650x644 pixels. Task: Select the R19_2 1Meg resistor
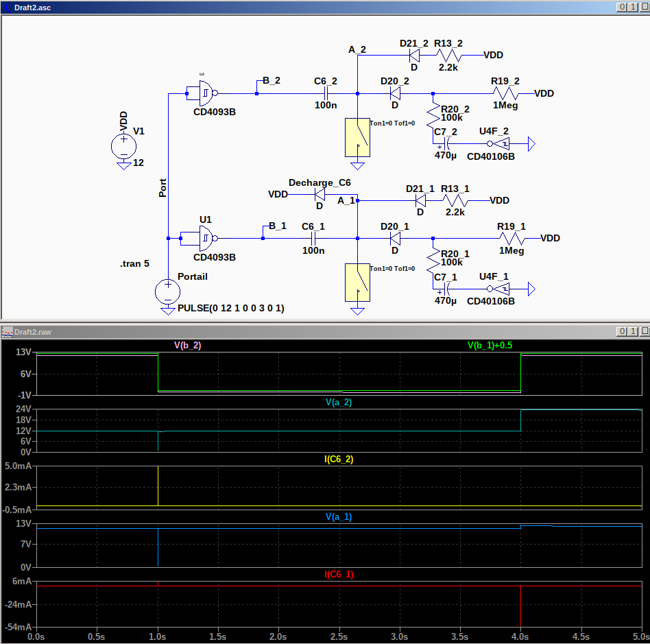coord(505,94)
